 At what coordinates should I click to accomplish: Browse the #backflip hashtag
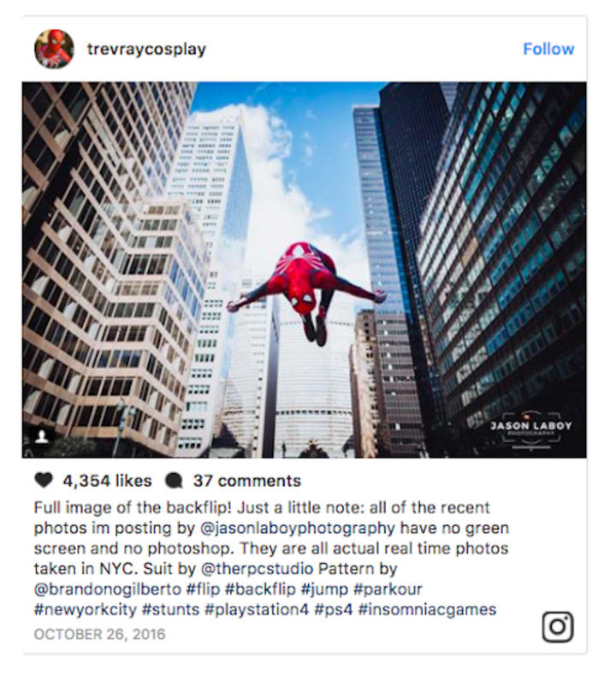(260, 589)
